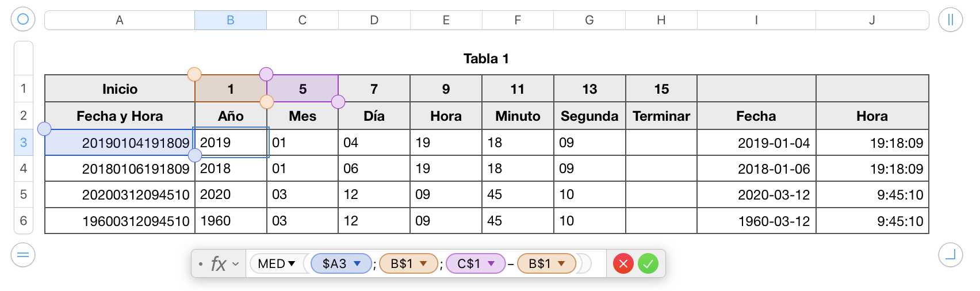
Task: Click the Terminar header cell
Action: click(661, 116)
